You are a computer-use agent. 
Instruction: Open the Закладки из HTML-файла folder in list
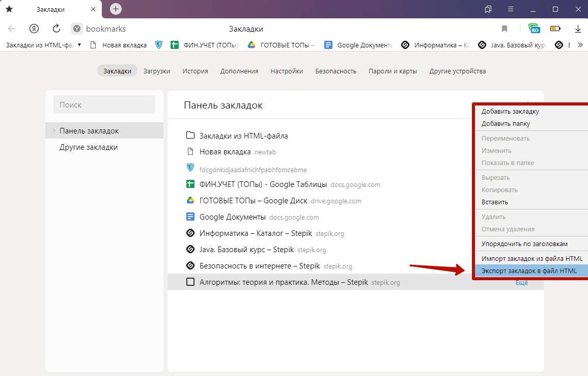pyautogui.click(x=243, y=136)
